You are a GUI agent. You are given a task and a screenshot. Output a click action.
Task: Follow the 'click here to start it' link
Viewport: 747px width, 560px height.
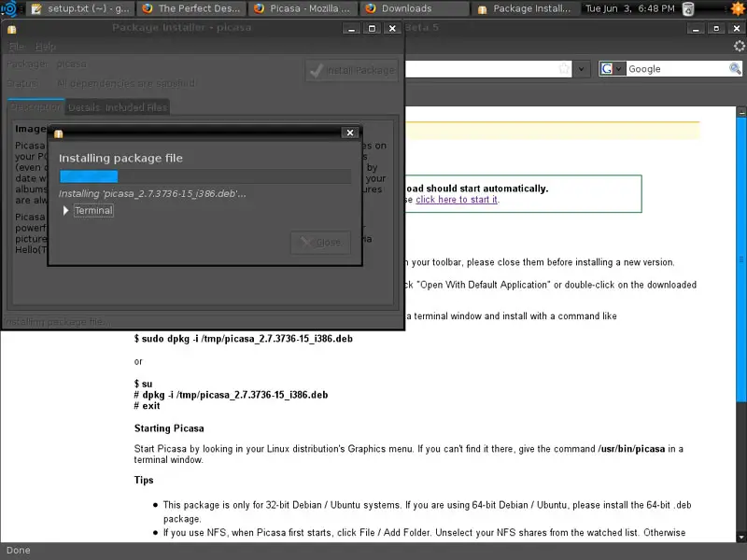457,200
